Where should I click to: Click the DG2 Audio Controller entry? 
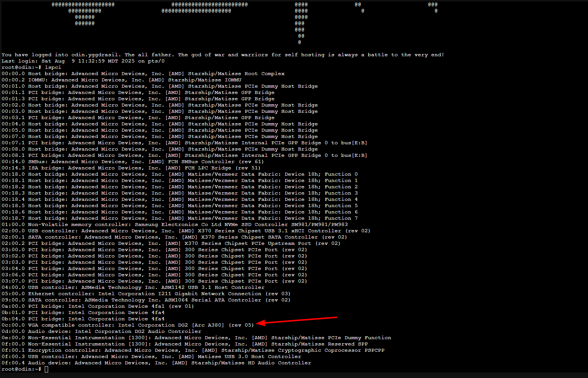pyautogui.click(x=101, y=331)
